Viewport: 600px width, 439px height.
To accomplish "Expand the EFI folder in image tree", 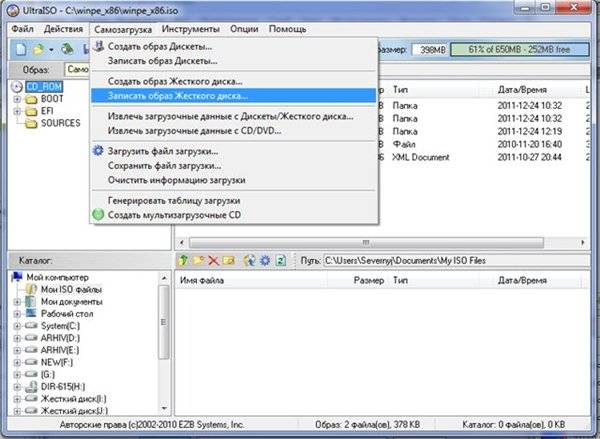I will coord(17,111).
